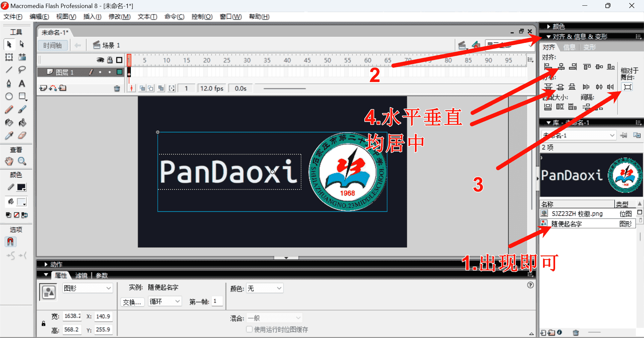Toggle the align relative to stage button
Image resolution: width=644 pixels, height=338 pixels.
pyautogui.click(x=627, y=87)
